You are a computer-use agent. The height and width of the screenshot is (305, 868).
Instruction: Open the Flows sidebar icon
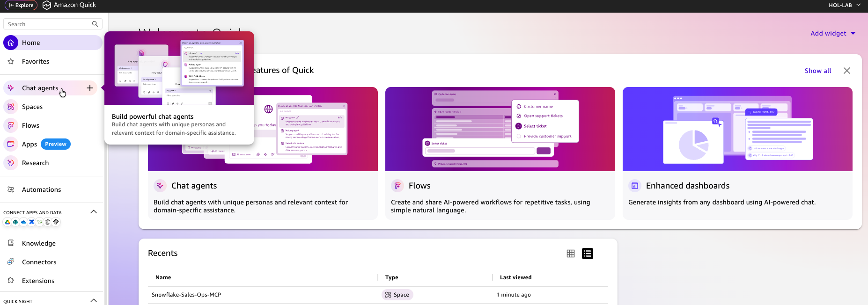(11, 125)
